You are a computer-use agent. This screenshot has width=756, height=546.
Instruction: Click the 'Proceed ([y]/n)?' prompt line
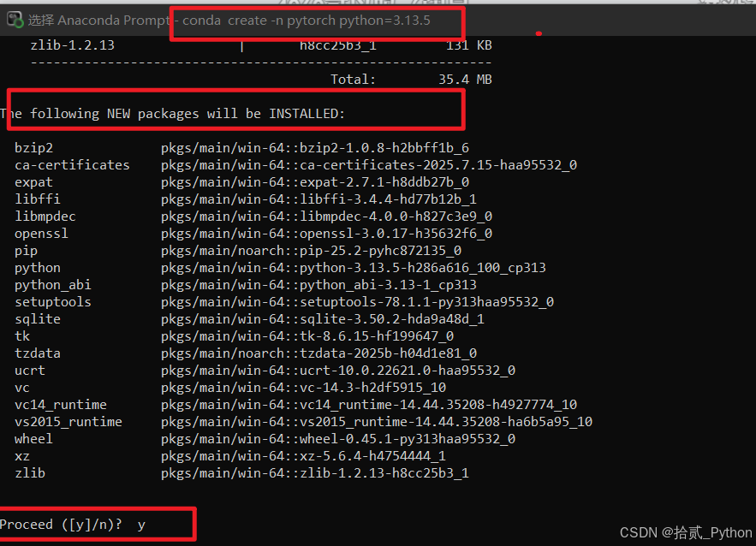coord(73,525)
